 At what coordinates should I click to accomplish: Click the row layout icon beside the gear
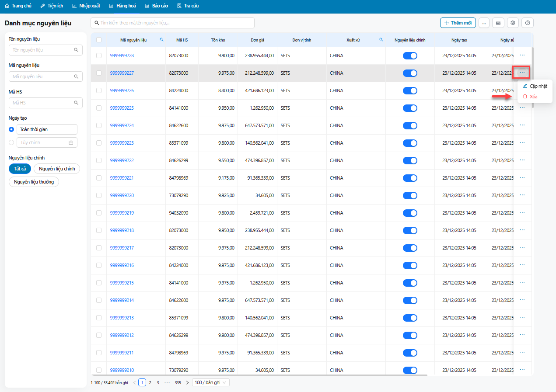[x=498, y=23]
